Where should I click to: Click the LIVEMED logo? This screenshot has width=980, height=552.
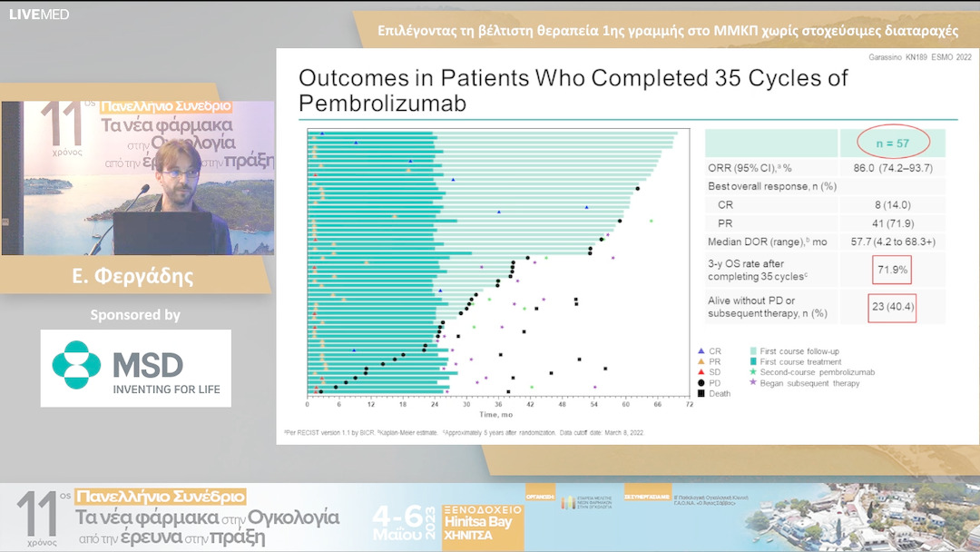[38, 15]
